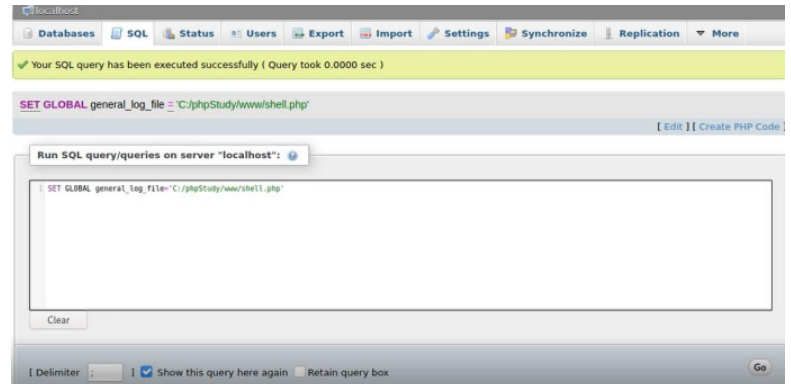Click inside the SQL query editor

(401, 245)
